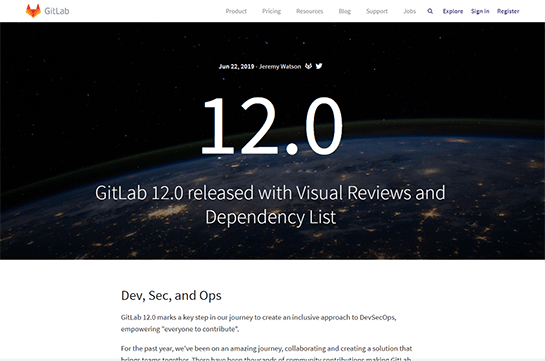Open the search magnifier icon
545x361 pixels.
click(x=430, y=11)
